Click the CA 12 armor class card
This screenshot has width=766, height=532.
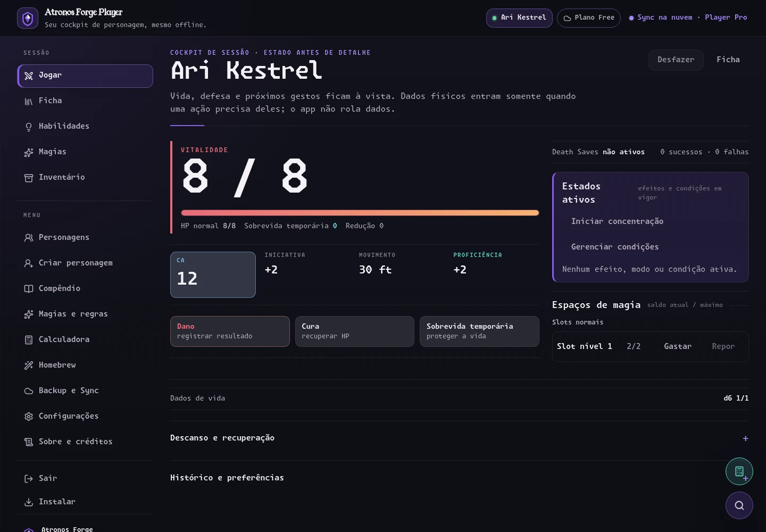pyautogui.click(x=213, y=275)
